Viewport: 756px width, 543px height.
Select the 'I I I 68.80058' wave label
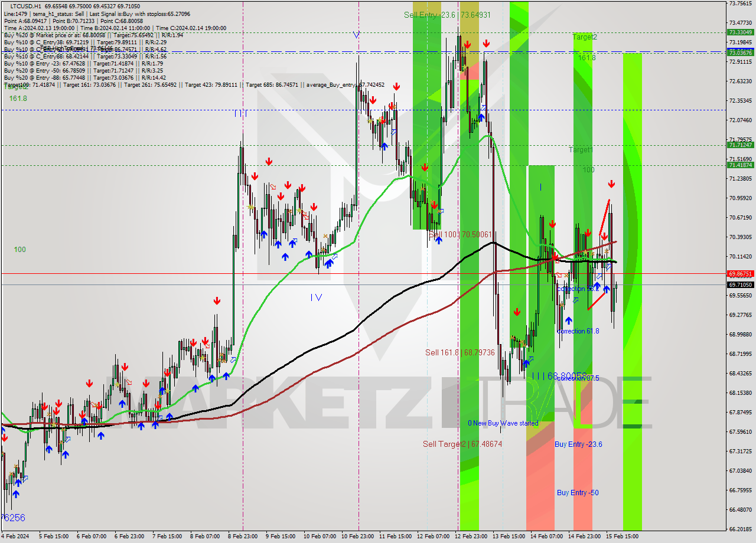[559, 375]
